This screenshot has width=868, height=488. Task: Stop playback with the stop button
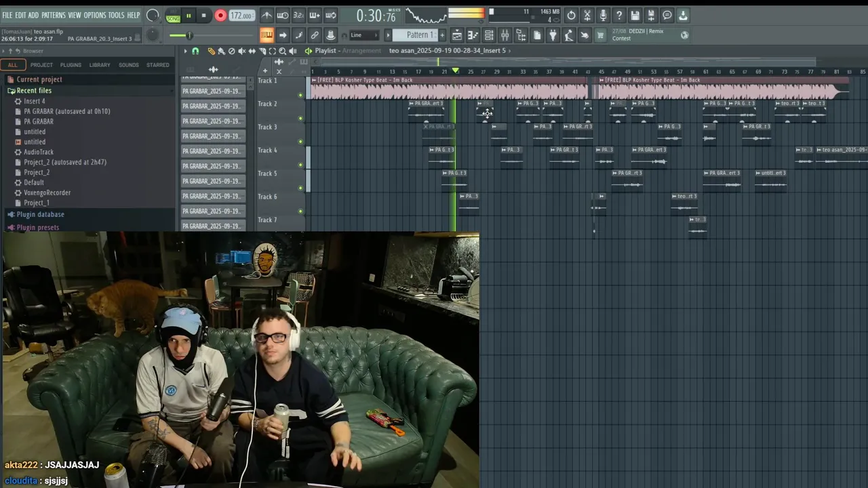coord(203,16)
